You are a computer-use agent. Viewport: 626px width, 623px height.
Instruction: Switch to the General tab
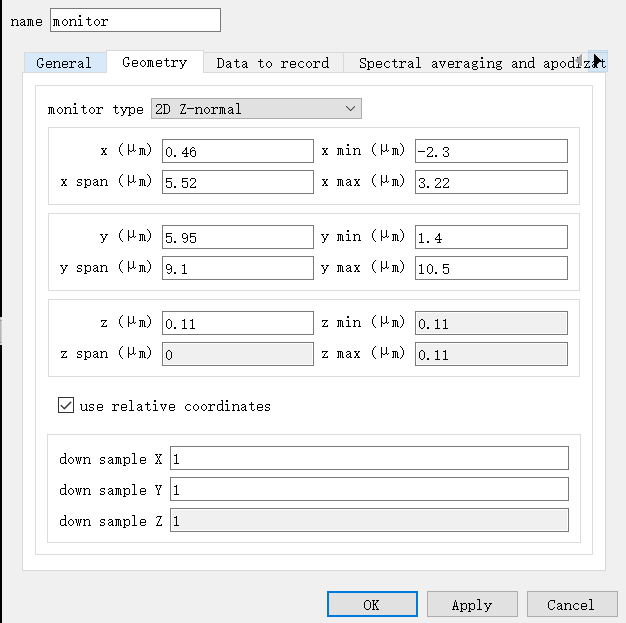pos(64,63)
